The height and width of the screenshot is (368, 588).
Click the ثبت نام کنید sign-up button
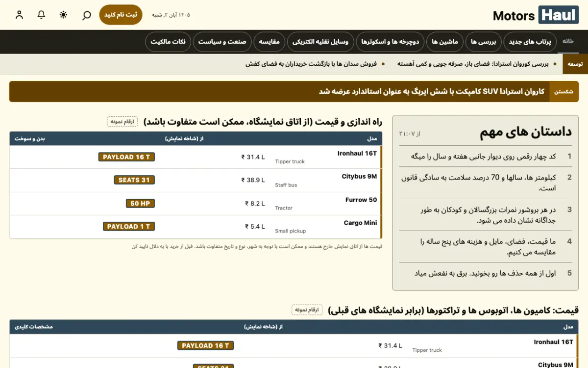click(121, 15)
